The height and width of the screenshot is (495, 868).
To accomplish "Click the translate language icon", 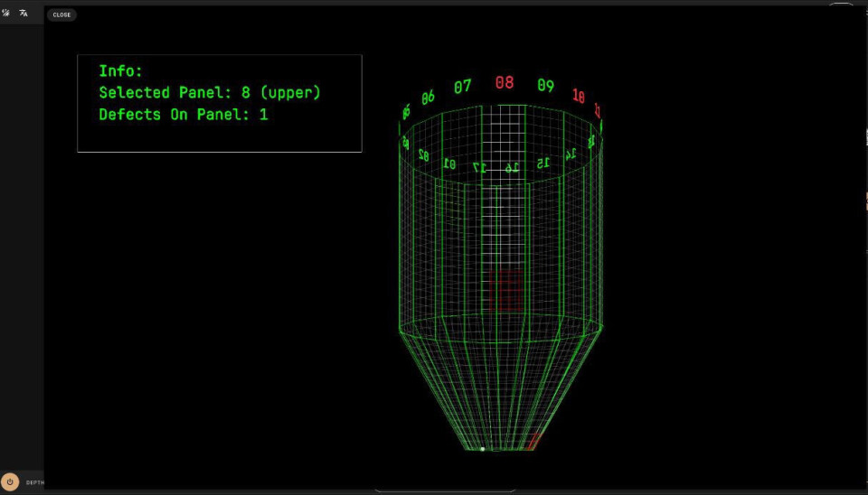I will (24, 14).
